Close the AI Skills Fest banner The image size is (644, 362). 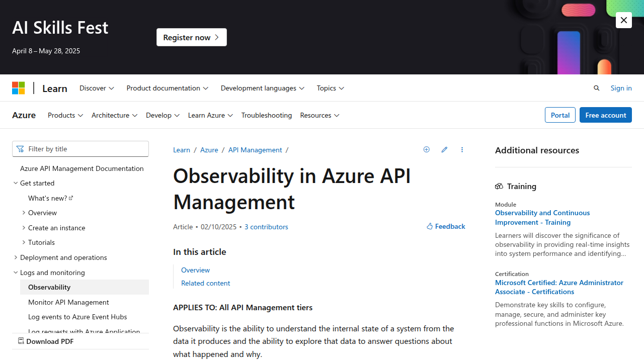(x=624, y=20)
